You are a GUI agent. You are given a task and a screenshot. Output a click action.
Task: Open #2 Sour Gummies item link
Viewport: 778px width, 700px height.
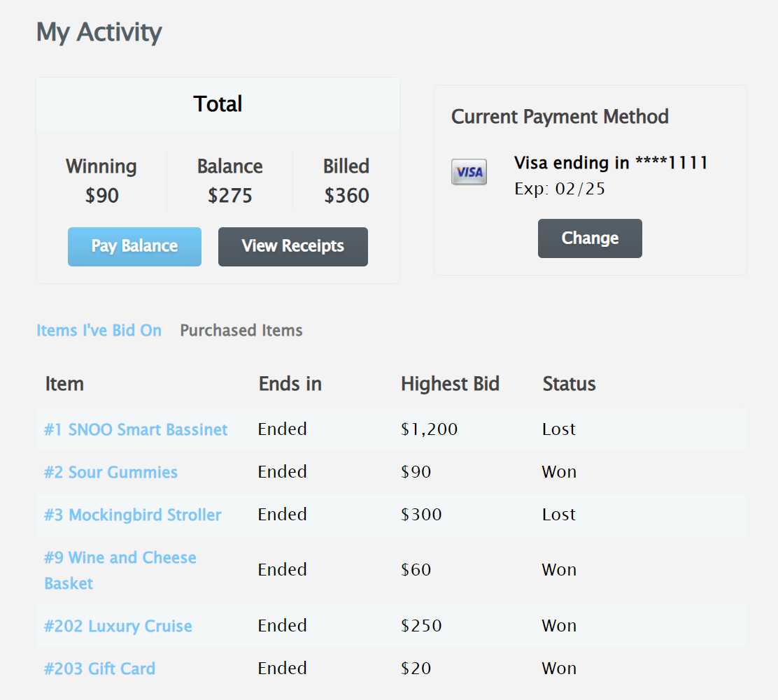point(111,472)
